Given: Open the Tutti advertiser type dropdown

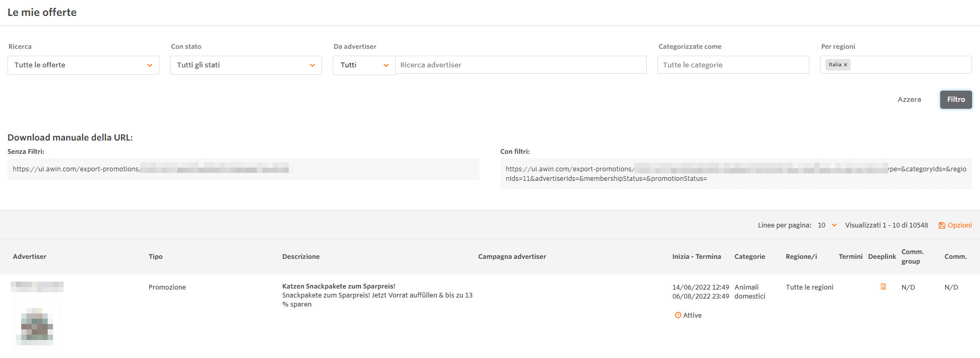Looking at the screenshot, I should (x=364, y=65).
